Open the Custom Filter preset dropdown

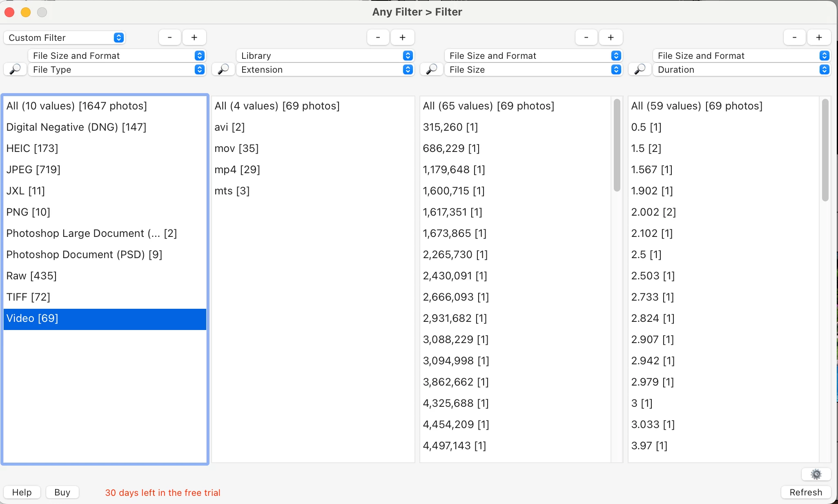pyautogui.click(x=65, y=38)
